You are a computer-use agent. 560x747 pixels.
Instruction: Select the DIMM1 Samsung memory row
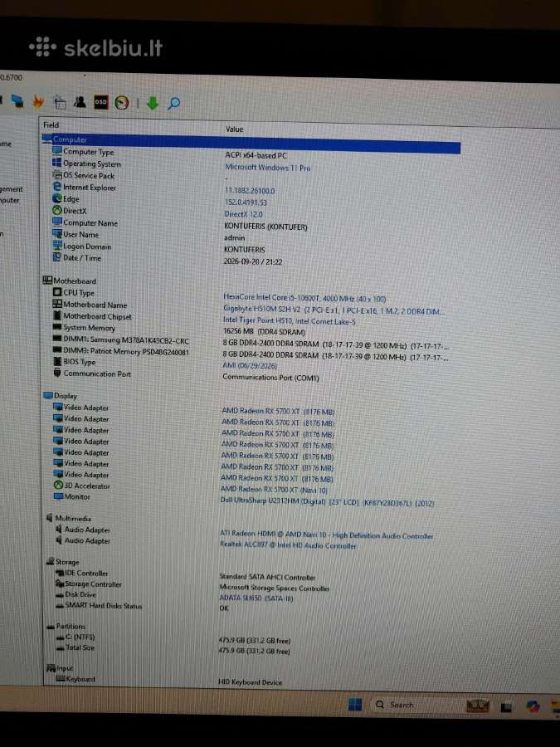(x=126, y=340)
